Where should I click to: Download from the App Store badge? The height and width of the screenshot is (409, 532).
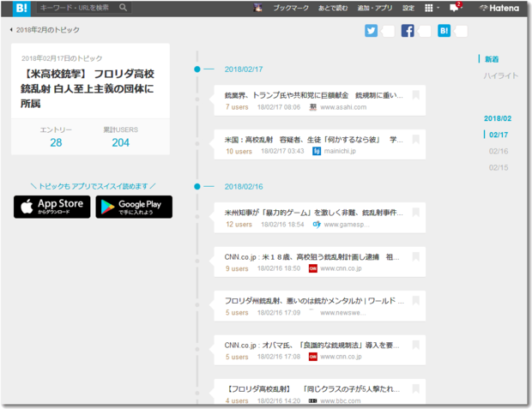51,207
